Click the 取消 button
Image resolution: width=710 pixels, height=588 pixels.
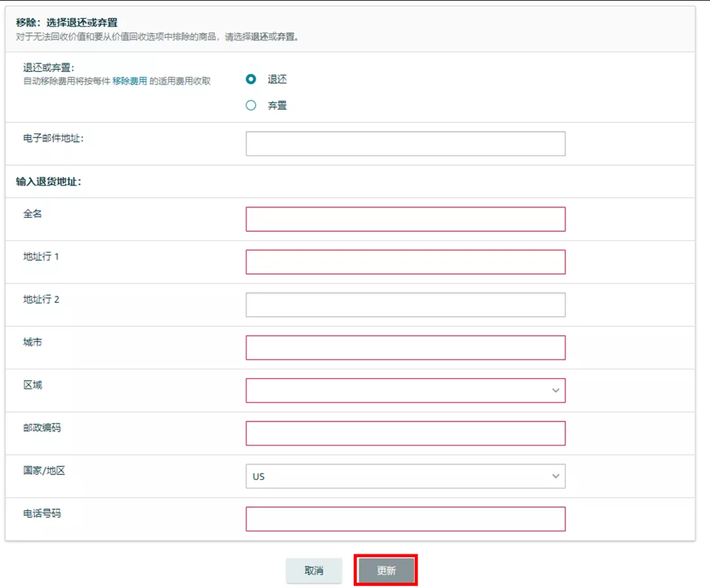314,571
